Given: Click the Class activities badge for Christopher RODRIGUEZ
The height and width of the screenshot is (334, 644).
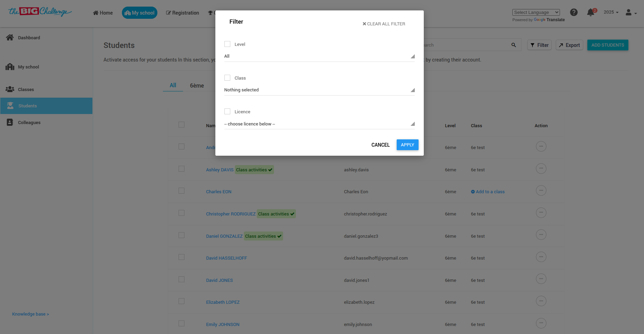Looking at the screenshot, I should 276,214.
